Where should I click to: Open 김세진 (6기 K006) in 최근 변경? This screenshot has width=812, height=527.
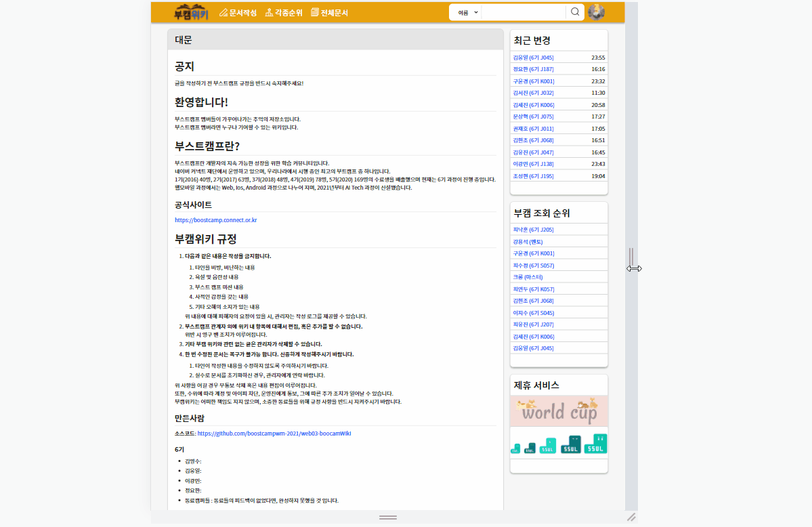(x=534, y=105)
